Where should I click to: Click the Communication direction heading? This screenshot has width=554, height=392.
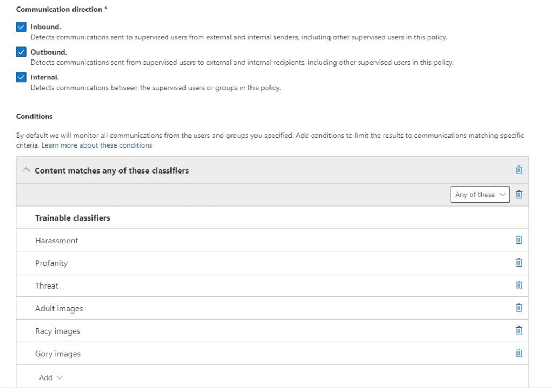click(x=62, y=10)
